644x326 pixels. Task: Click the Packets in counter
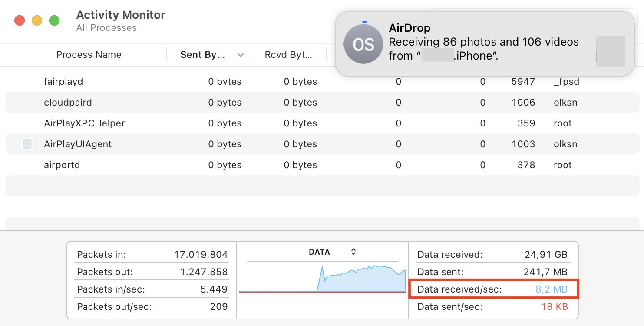152,254
